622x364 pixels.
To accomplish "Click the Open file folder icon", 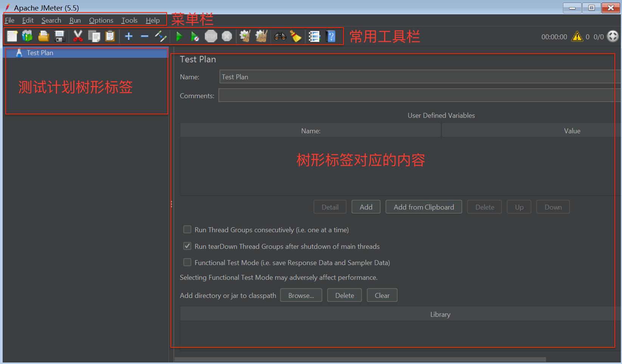I will [43, 36].
